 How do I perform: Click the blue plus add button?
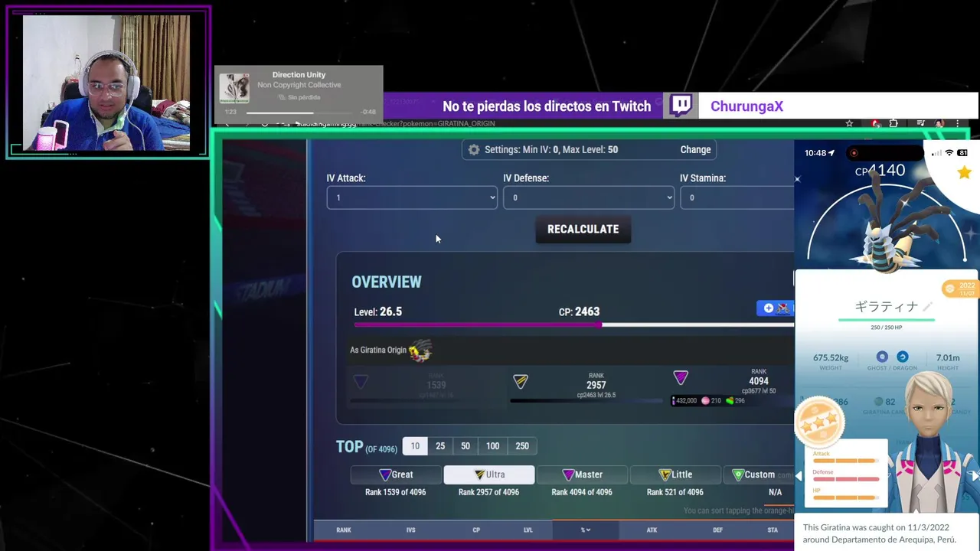[x=769, y=308]
